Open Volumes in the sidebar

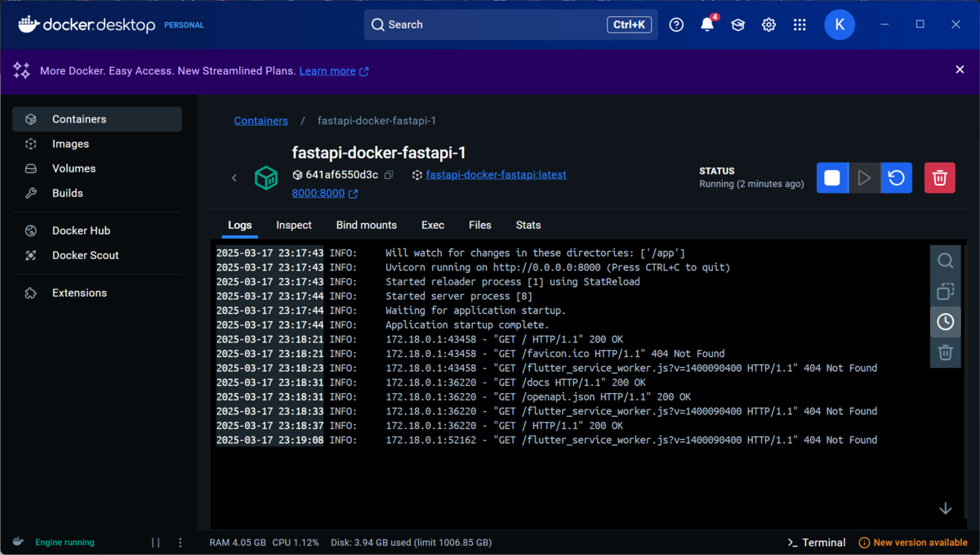[97, 168]
